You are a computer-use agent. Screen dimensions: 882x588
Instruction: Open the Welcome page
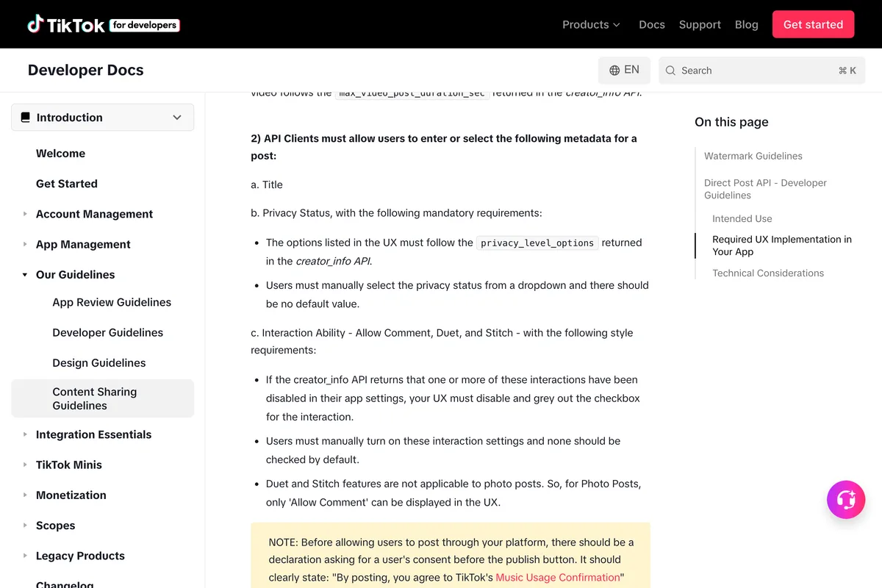point(60,154)
